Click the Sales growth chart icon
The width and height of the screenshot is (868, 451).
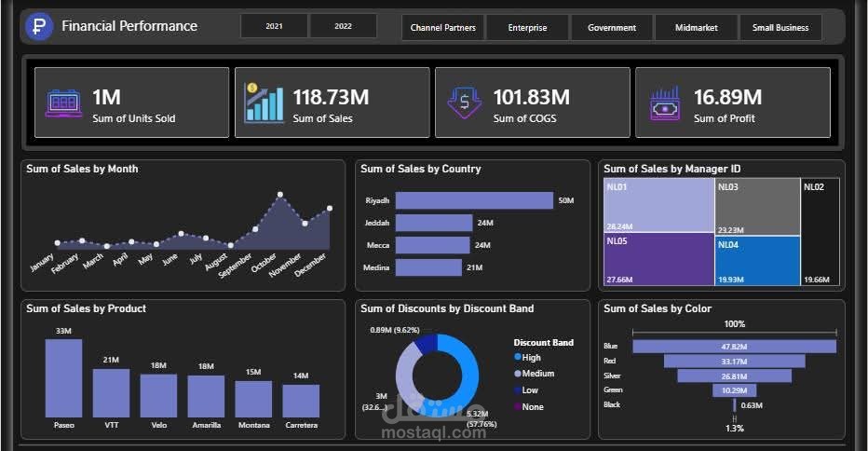click(x=264, y=102)
